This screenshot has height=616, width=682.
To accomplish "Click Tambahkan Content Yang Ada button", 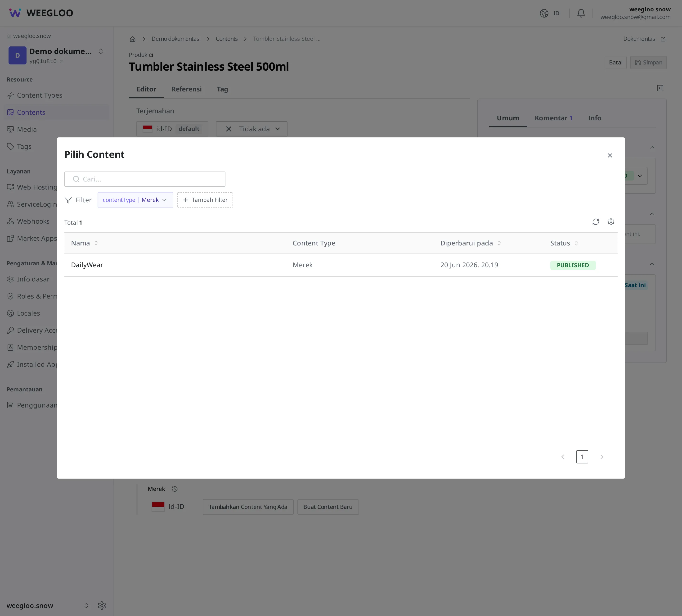I will point(248,507).
